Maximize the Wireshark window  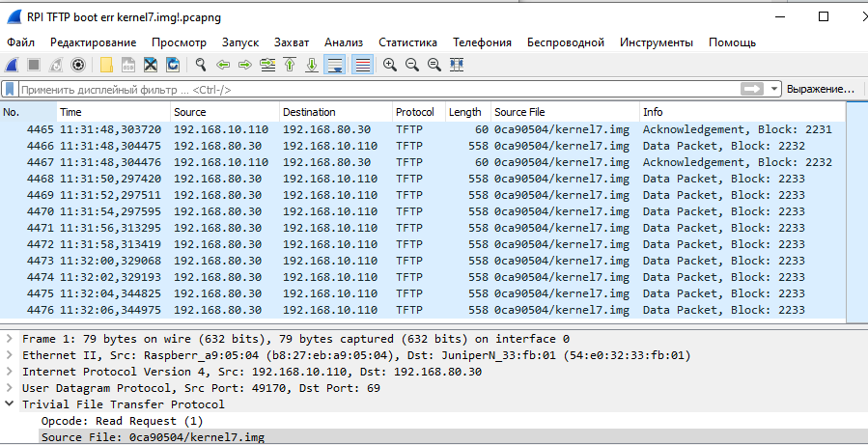coord(824,16)
